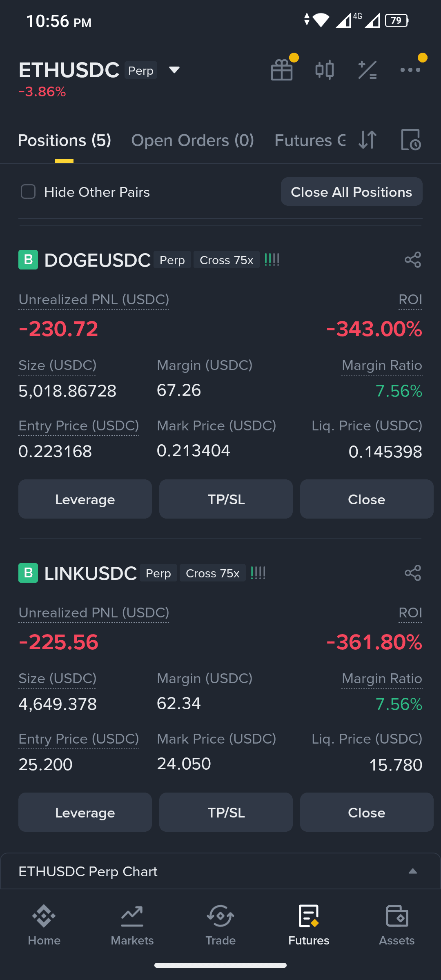This screenshot has width=441, height=980.
Task: Adjust Leverage for the LINKUSDC position
Action: click(85, 812)
